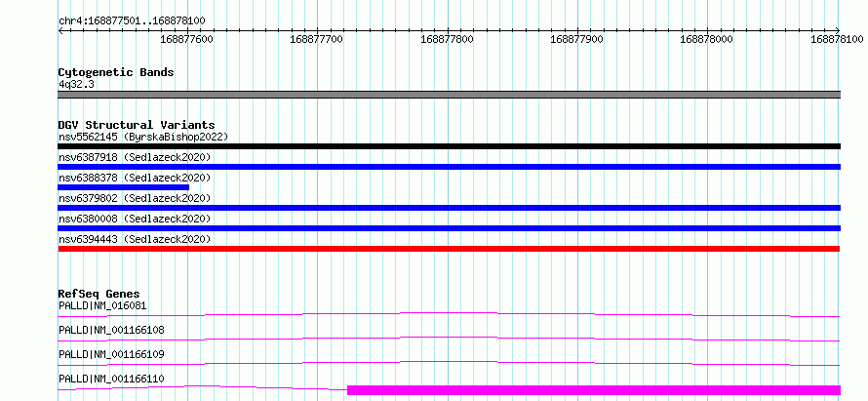Click the gray 4q32.3 cytogenetic band bar
Viewport: 868px width, 401px height.
coord(449,95)
